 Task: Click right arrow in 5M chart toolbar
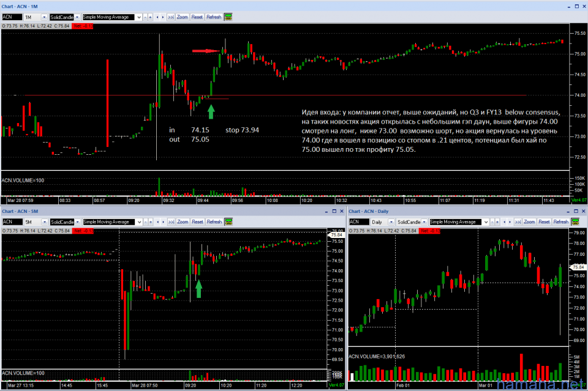tap(163, 222)
